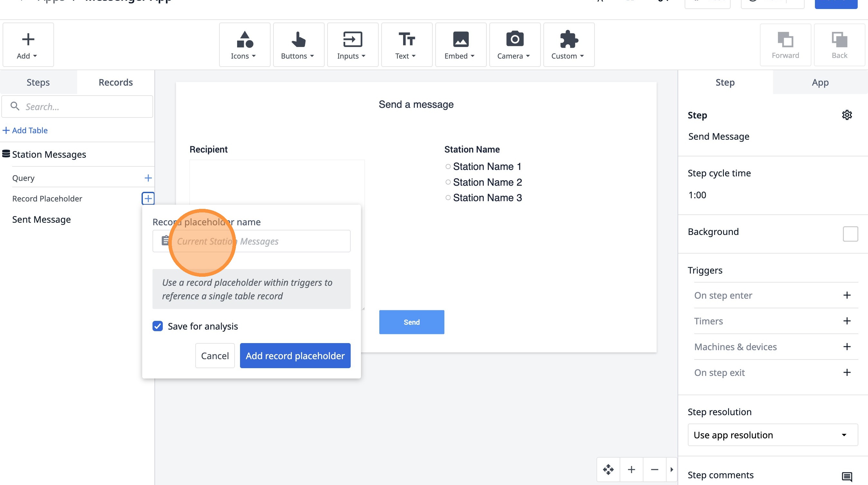Switch to the Steps tab
Viewport: 868px width, 485px height.
tap(38, 82)
